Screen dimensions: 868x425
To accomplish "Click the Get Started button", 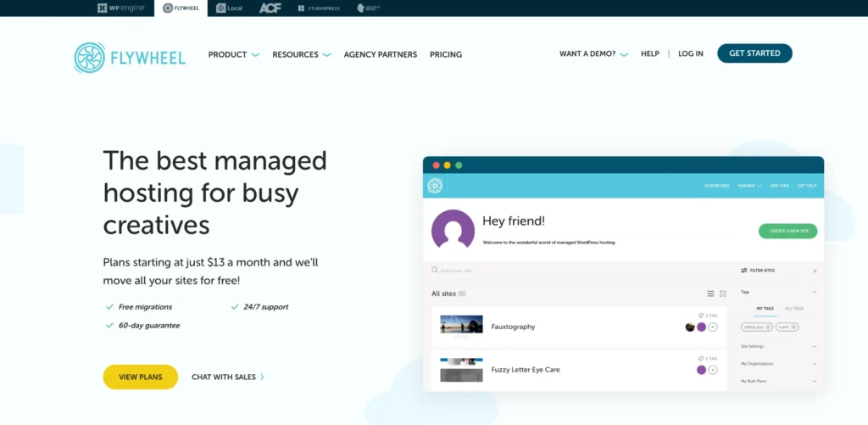I will coord(754,53).
